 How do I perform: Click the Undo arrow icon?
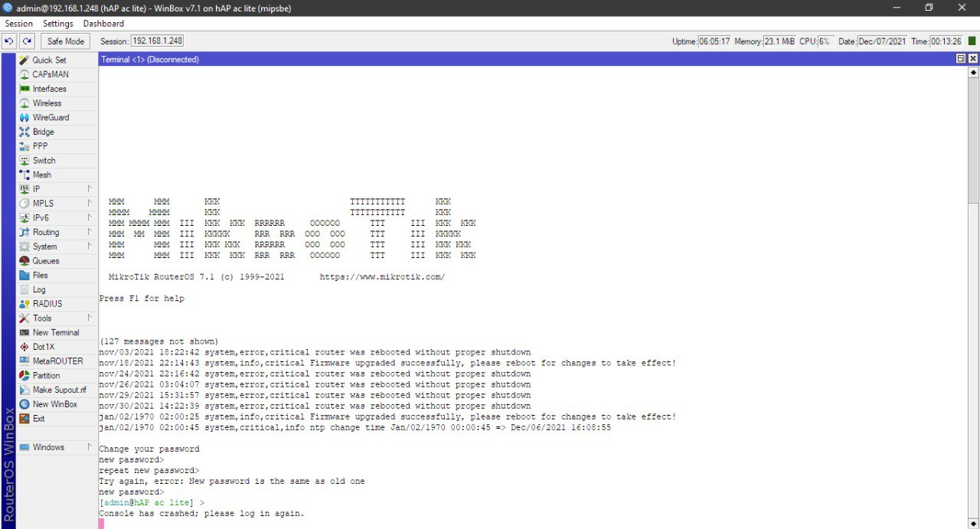(x=9, y=41)
